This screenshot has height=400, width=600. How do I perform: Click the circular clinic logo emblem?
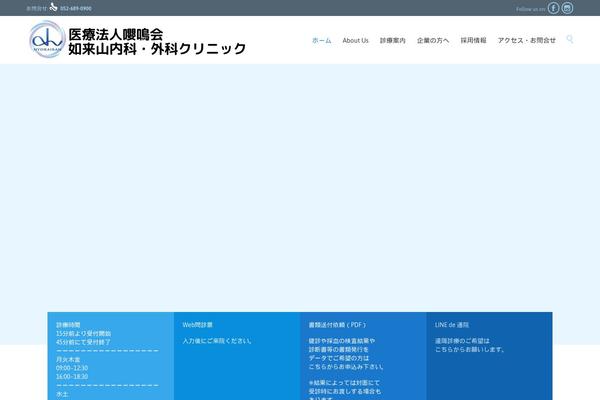[47, 39]
